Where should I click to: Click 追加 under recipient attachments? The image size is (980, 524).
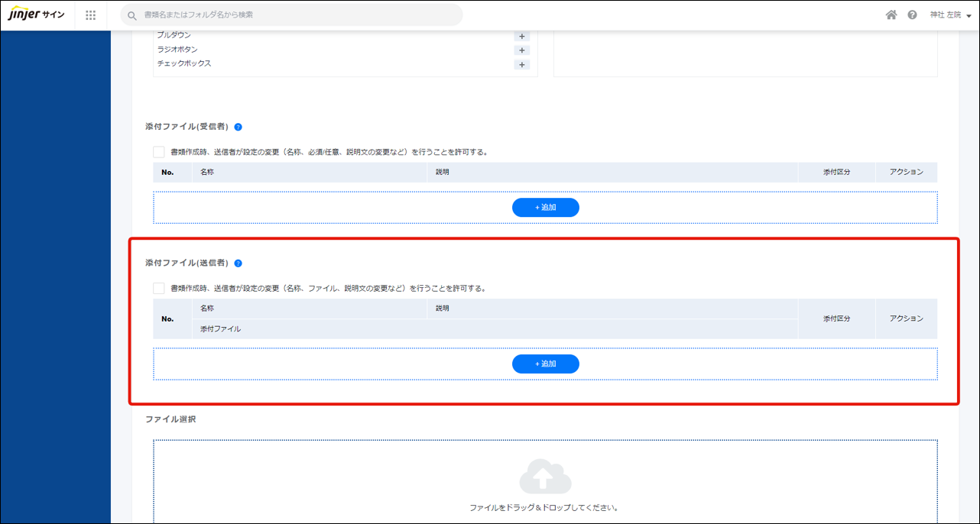pyautogui.click(x=545, y=208)
